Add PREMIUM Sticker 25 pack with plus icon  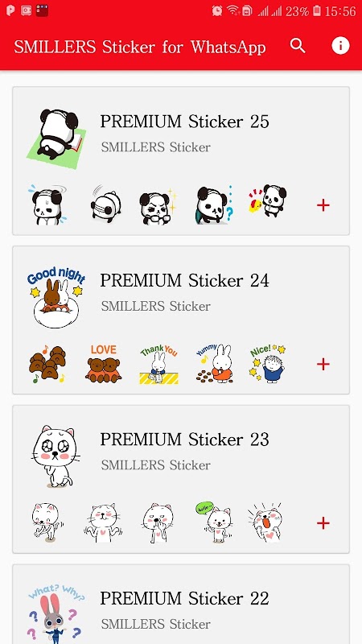pyautogui.click(x=323, y=205)
